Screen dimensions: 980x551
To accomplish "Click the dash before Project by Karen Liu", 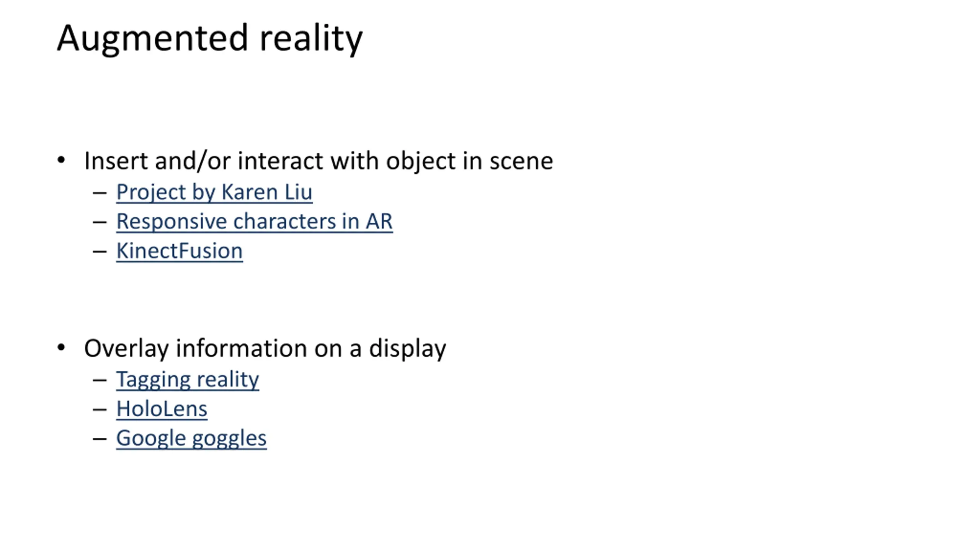I will (100, 193).
